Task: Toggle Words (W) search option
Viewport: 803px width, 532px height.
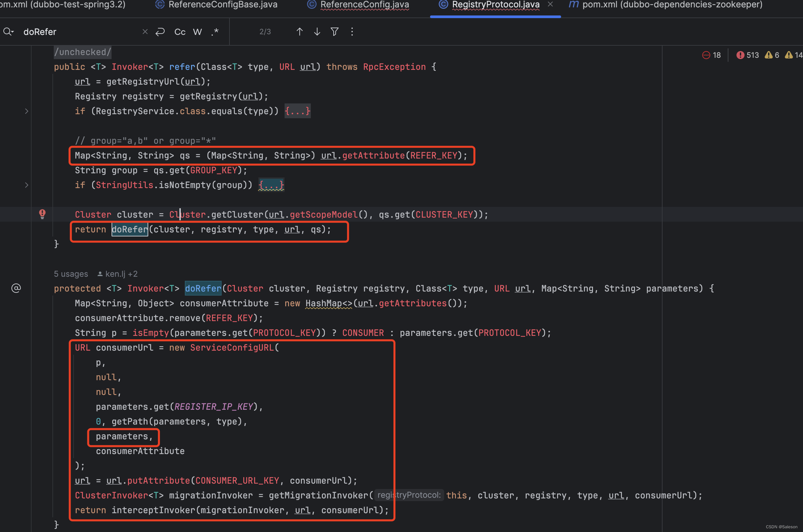Action: click(x=198, y=32)
